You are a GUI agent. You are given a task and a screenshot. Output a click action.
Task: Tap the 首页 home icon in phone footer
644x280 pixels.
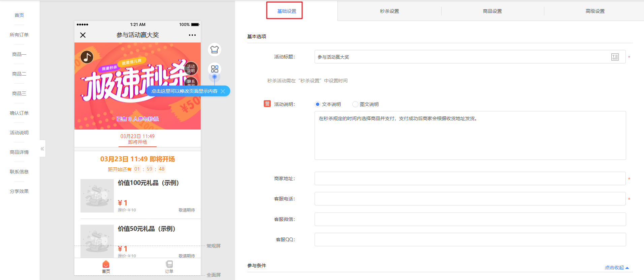(x=106, y=267)
